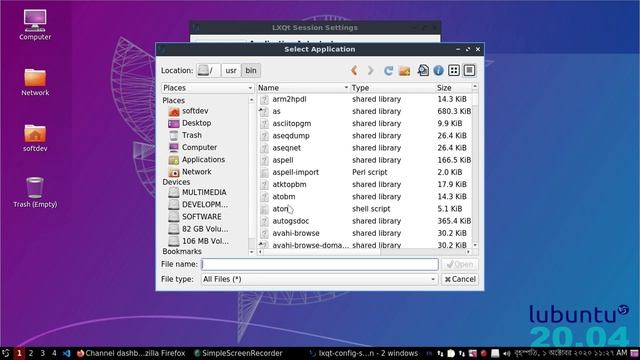640x360 pixels.
Task: Reload the folder with the blue refresh icon
Action: click(388, 71)
